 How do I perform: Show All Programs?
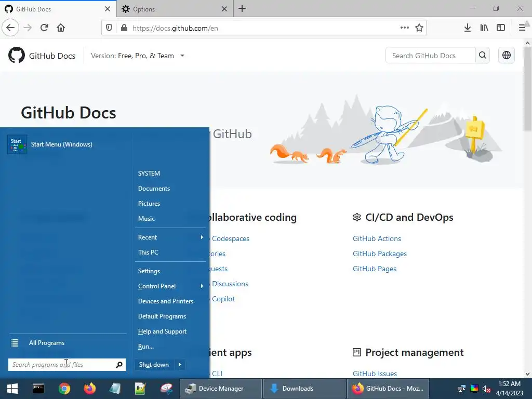pyautogui.click(x=46, y=343)
